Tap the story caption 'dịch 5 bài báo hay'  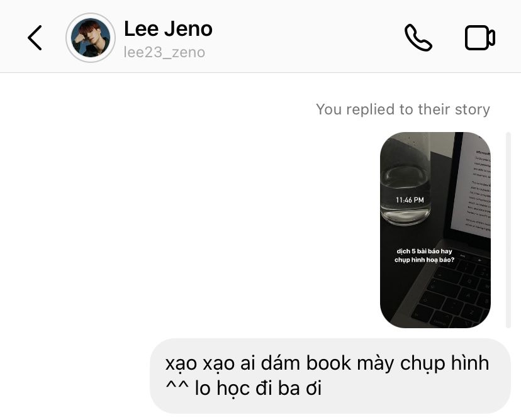click(x=424, y=251)
